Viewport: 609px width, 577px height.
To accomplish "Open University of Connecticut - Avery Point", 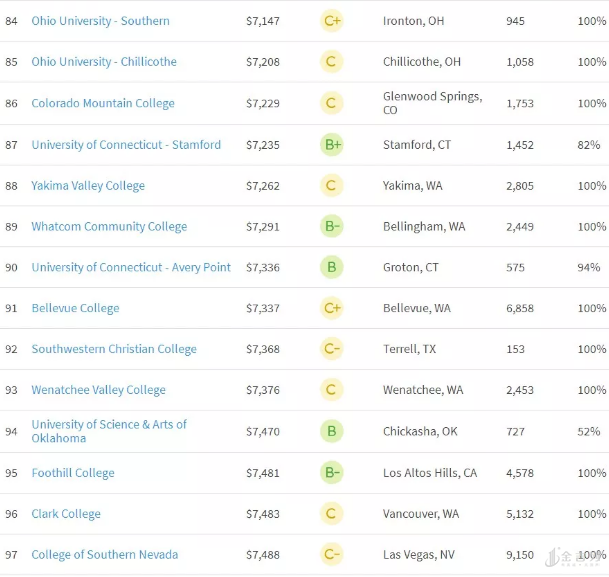I will (131, 268).
